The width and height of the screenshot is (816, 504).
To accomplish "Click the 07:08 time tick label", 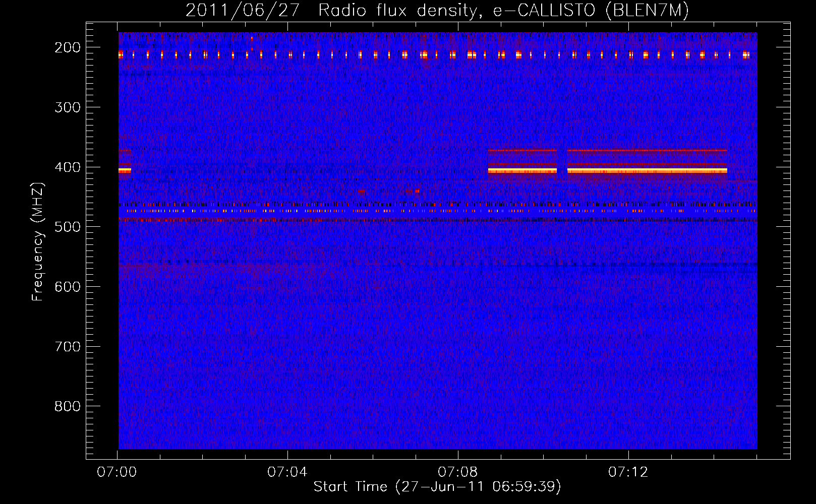I will pyautogui.click(x=458, y=472).
